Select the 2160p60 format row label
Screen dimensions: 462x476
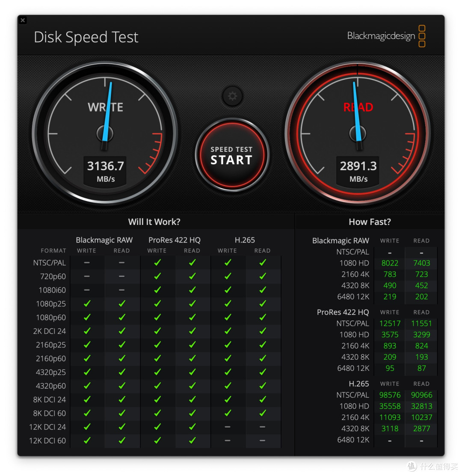51,358
